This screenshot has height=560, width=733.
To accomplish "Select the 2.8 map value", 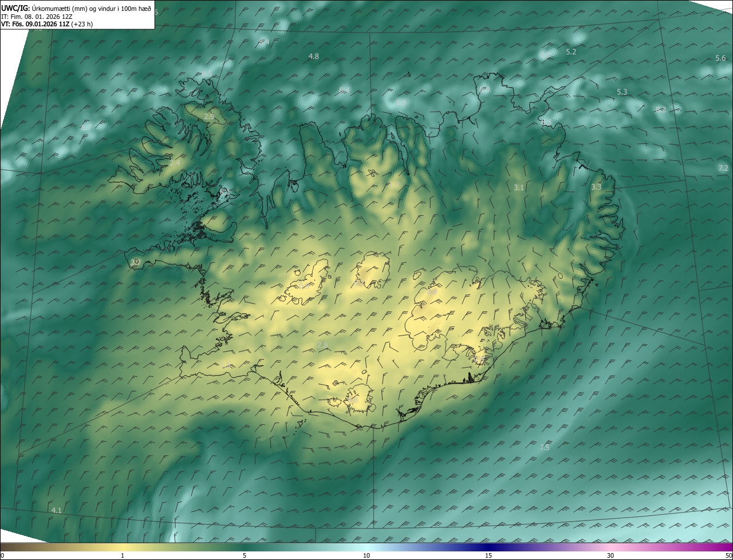I will pyautogui.click(x=322, y=345).
